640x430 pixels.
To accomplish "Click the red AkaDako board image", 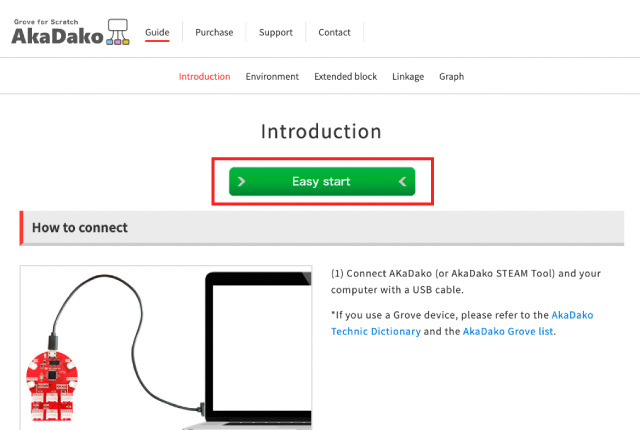I will click(51, 385).
